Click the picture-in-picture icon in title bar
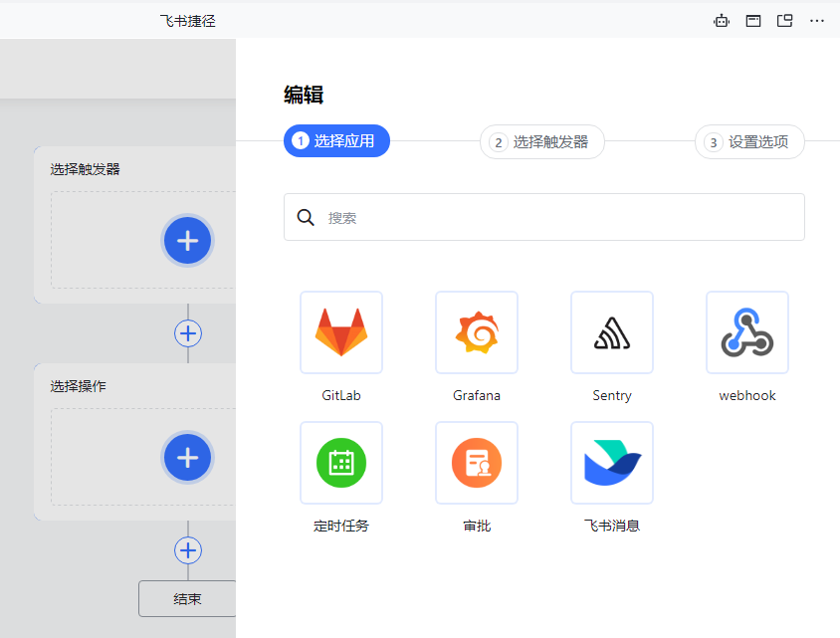Viewport: 840px width, 638px height. [785, 21]
